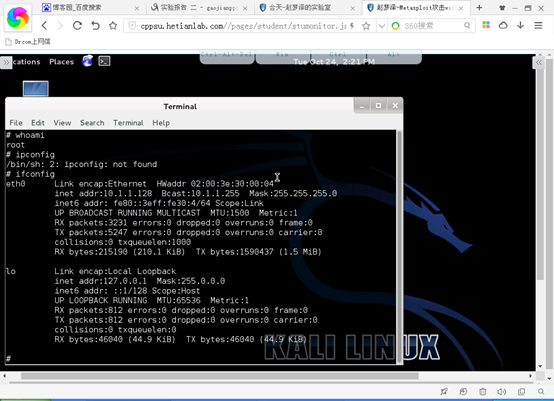Click the lightning speed-mode icon in the address bar
Image resolution: width=554 pixels, height=401 pixels.
pos(352,25)
